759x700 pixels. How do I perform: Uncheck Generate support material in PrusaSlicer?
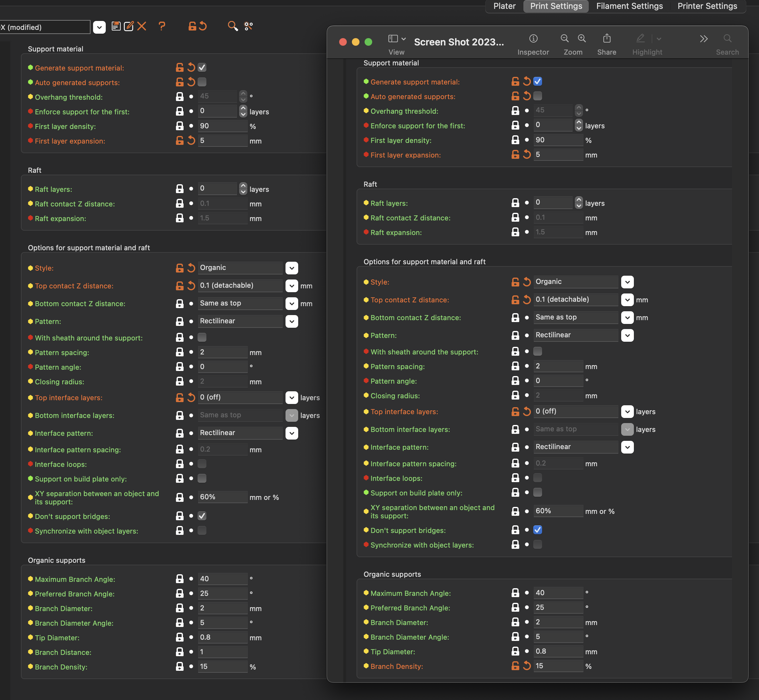point(202,68)
